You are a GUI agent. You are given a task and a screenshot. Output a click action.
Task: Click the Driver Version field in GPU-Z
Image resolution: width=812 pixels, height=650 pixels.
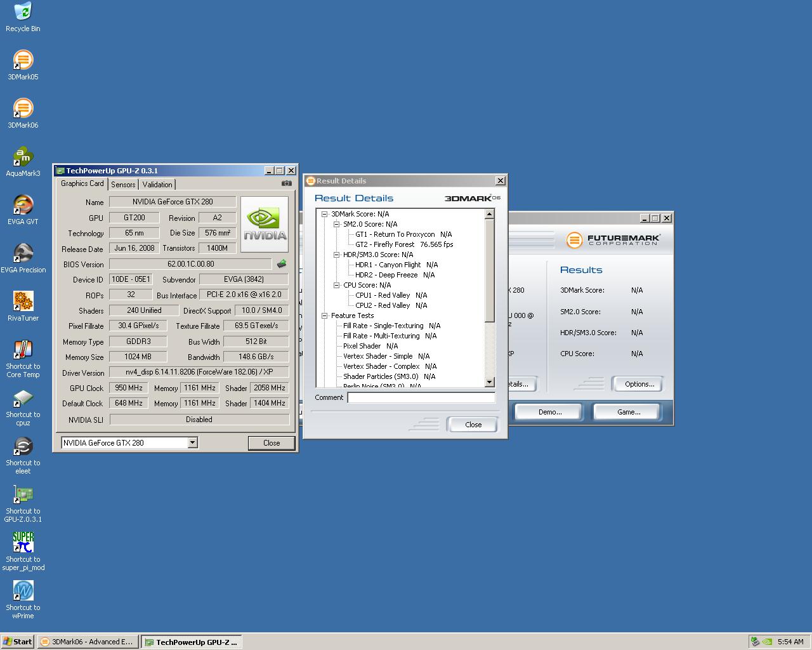[199, 372]
